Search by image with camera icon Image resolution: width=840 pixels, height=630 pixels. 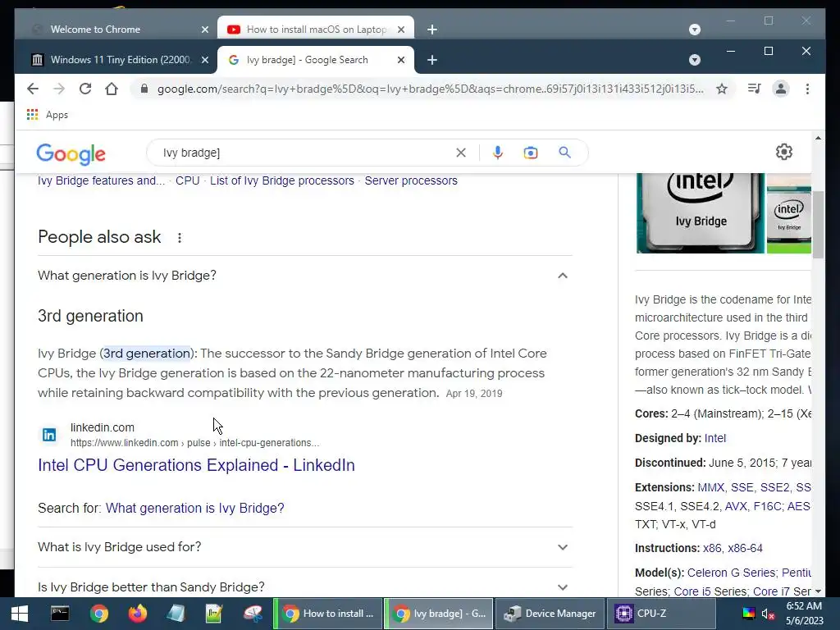click(x=531, y=153)
